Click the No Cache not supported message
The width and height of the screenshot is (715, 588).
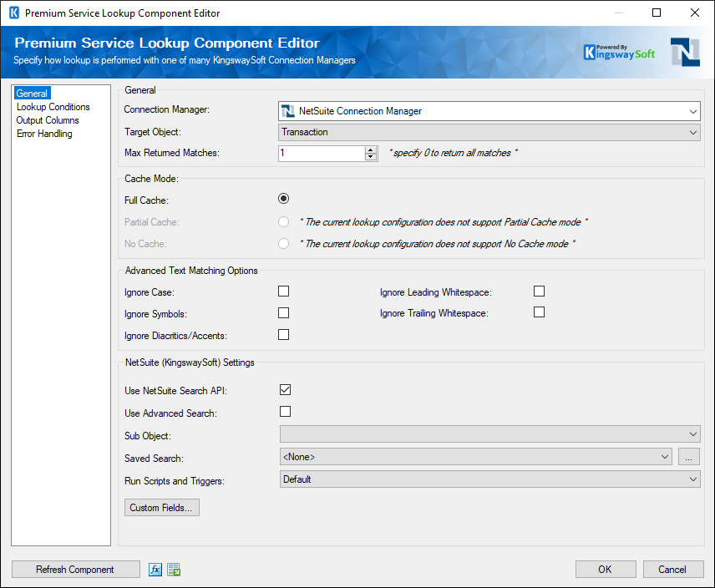[438, 244]
